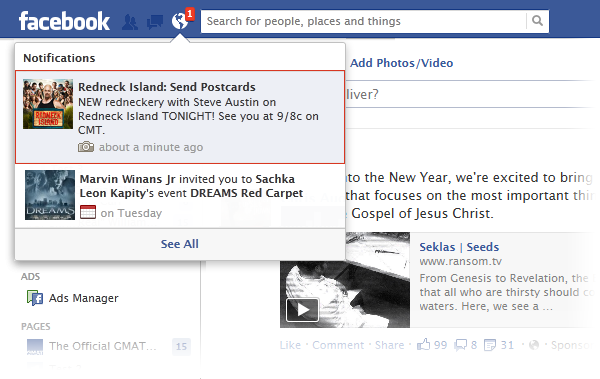Click the Like link under post
Screen dimensions: 600x379
[290, 345]
